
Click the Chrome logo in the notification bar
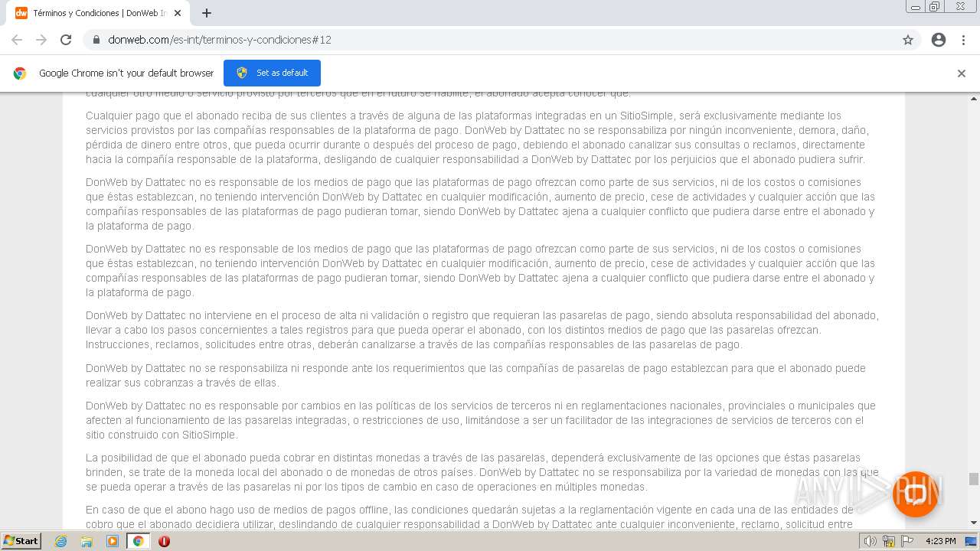20,73
